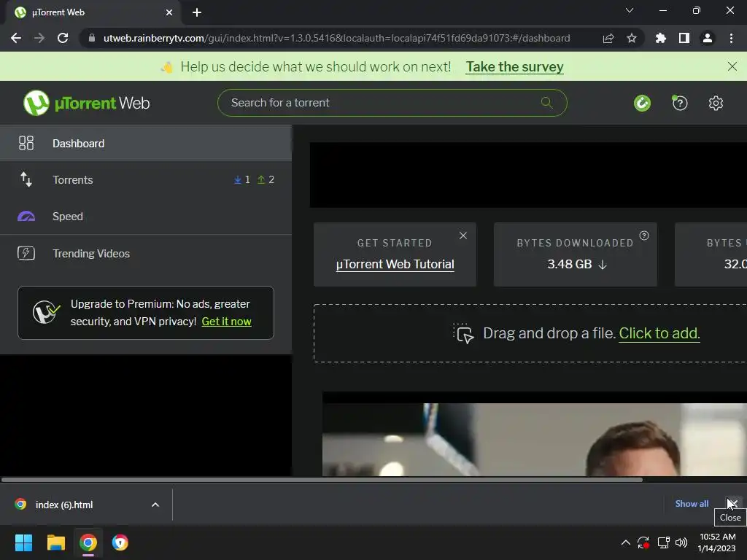Screen dimensions: 747x560
Task: Click the downloading torrents count 1
Action: coord(242,179)
